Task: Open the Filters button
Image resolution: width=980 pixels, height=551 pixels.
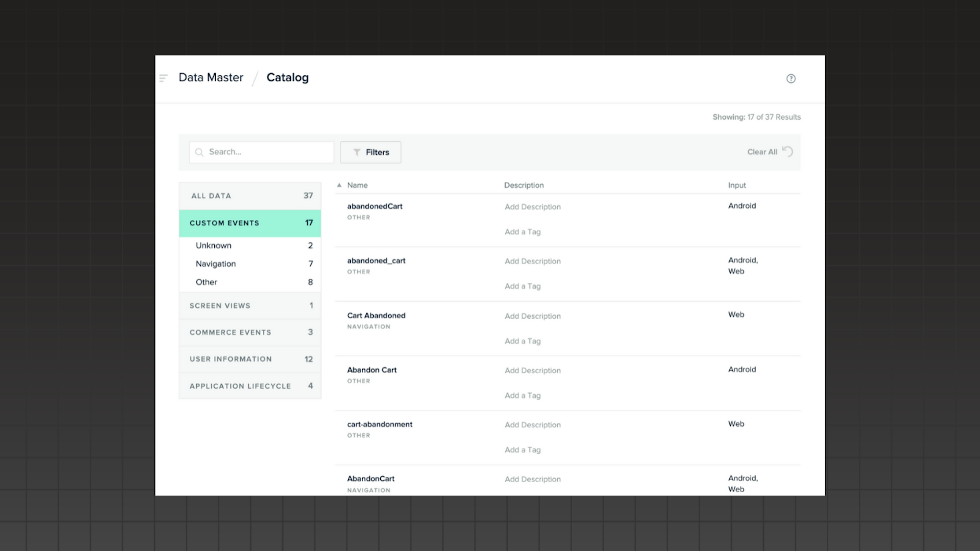Action: (x=371, y=152)
